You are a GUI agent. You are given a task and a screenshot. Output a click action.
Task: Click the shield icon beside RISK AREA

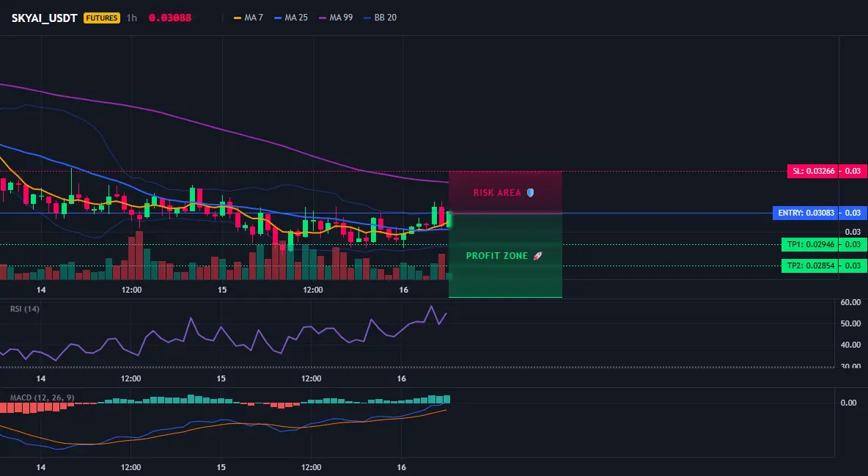tap(530, 193)
